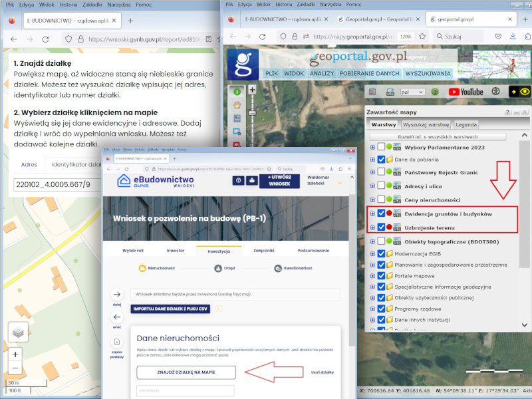
Task: Uncheck the Uzbrojenie terenu layer checkbox
Action: (381, 227)
